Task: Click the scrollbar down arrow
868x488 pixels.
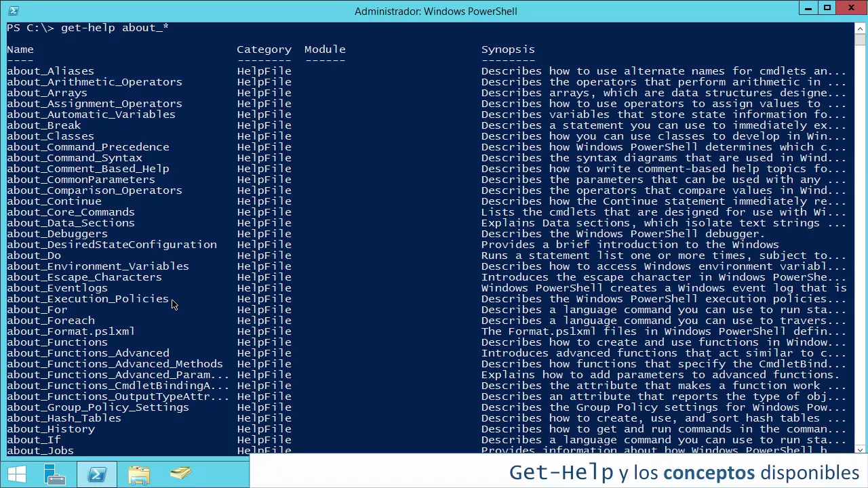Action: 860,449
